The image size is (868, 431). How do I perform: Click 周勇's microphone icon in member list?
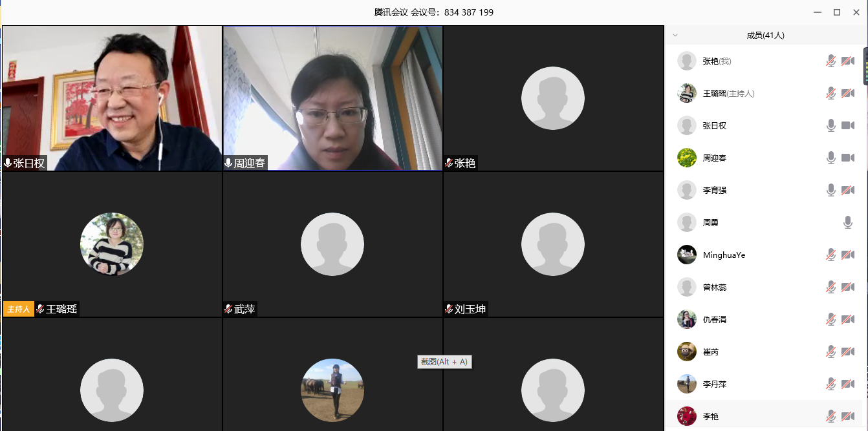pos(847,223)
